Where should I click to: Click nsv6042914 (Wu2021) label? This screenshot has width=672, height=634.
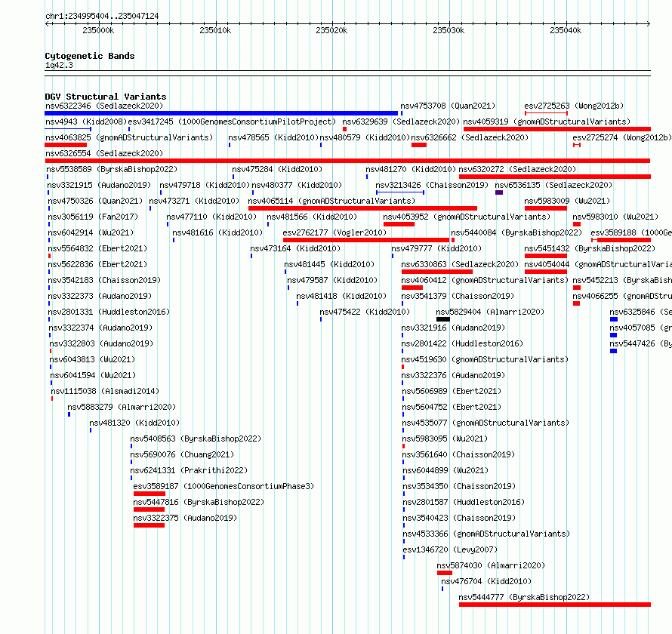point(91,232)
